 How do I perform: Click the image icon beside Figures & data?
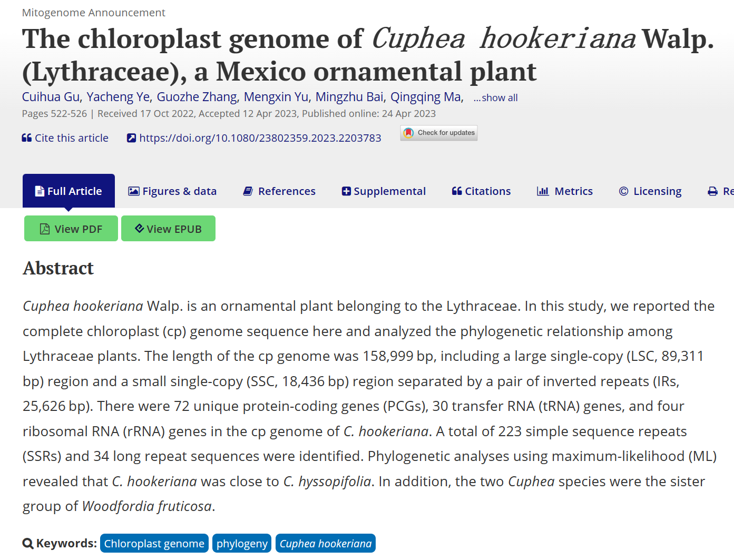(134, 191)
